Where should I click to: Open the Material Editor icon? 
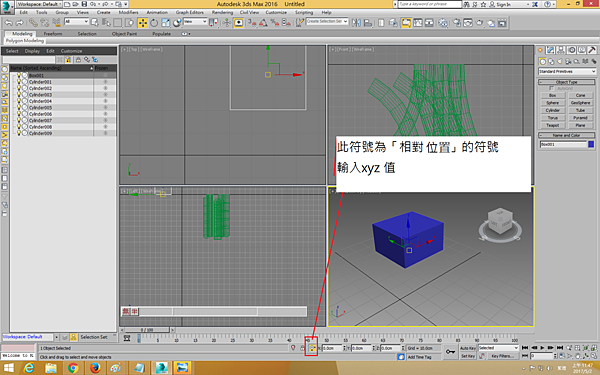coord(443,23)
